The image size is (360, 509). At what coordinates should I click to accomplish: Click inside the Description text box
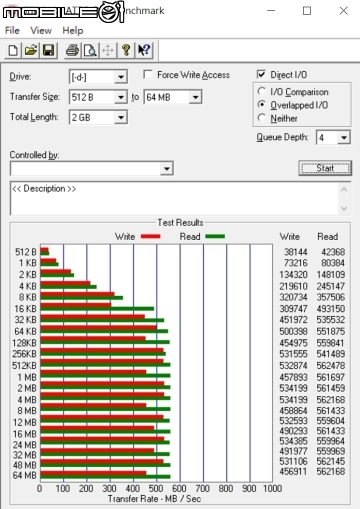point(175,199)
